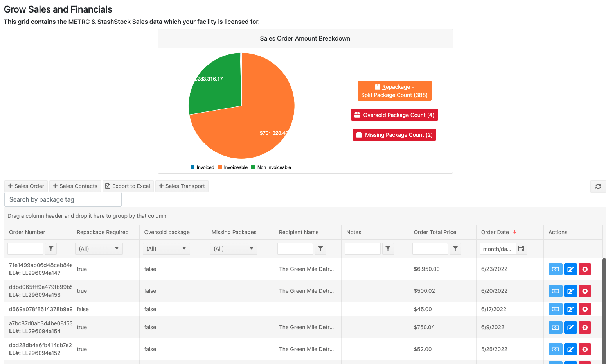The height and width of the screenshot is (364, 608).
Task: Add a new Sales Order
Action: pyautogui.click(x=26, y=186)
